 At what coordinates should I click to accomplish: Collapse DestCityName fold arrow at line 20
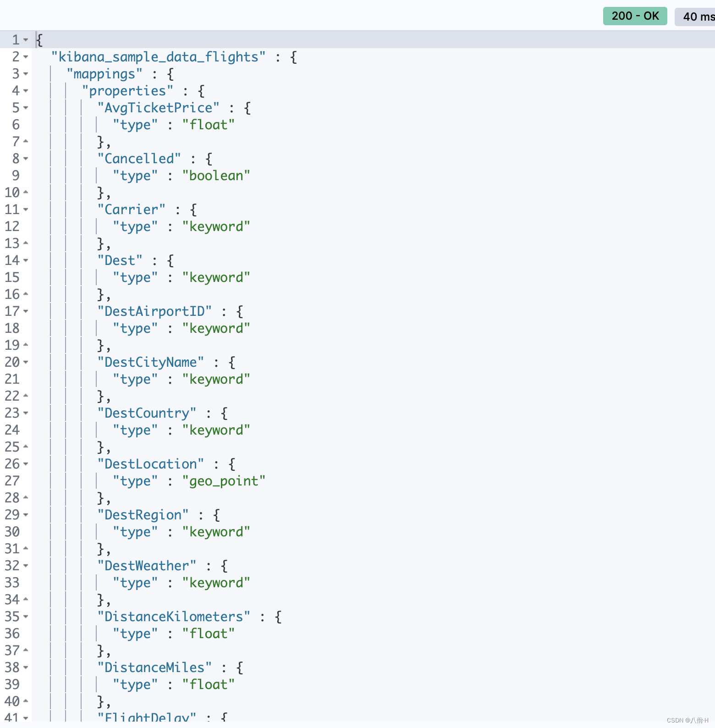(26, 362)
